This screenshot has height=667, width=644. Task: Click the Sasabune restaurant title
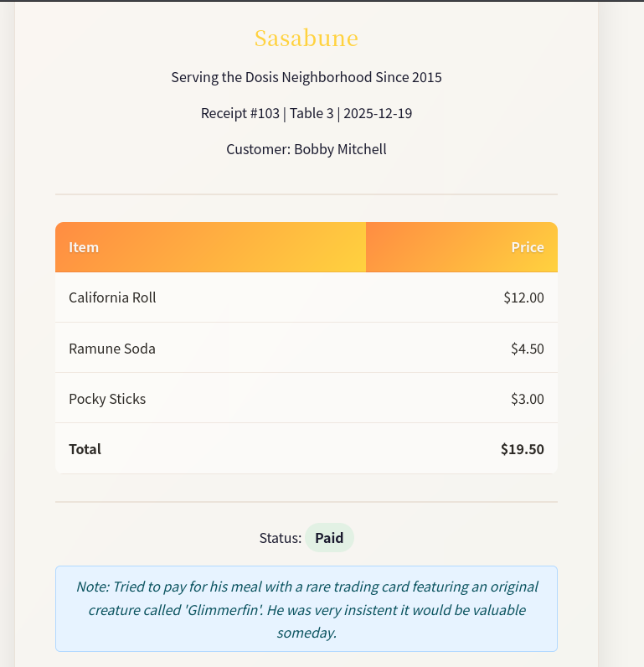(x=306, y=38)
